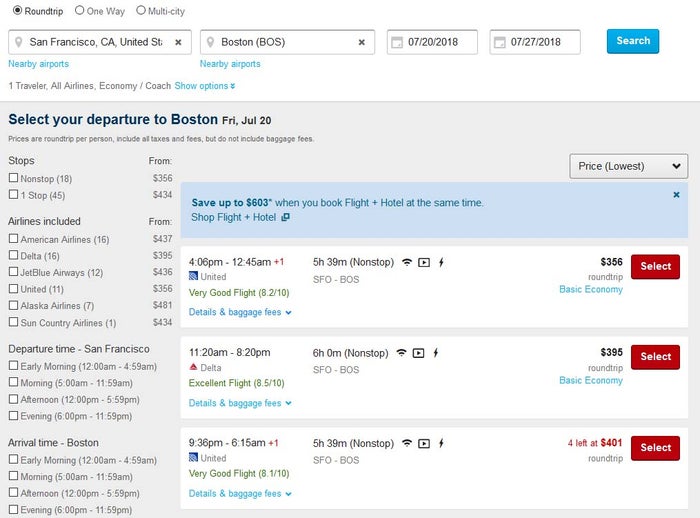The width and height of the screenshot is (700, 518).
Task: Check Evening arrival in Boston
Action: coord(13,509)
